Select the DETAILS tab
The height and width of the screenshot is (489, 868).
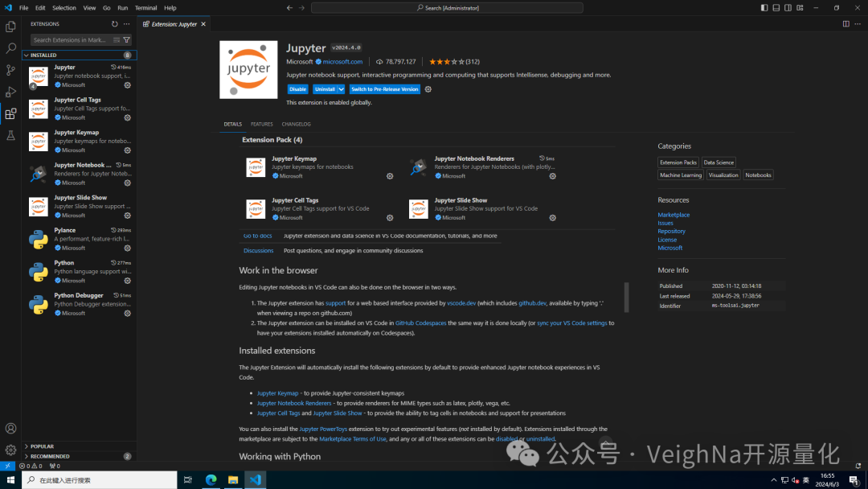232,124
